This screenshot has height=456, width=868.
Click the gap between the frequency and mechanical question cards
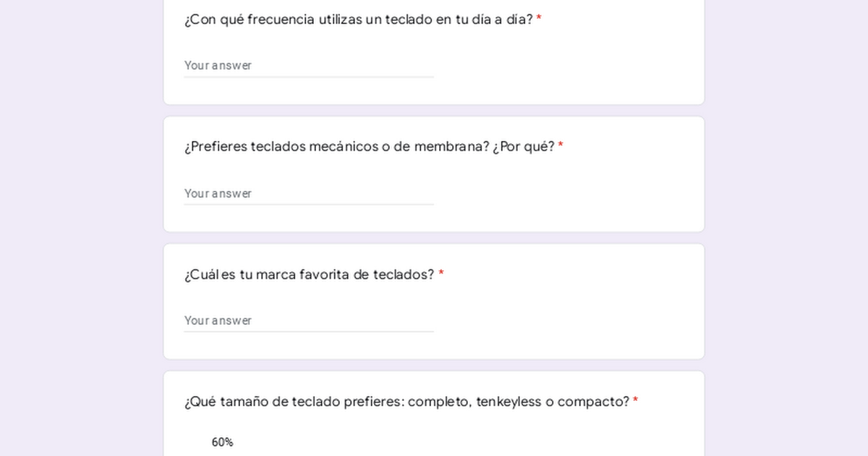pos(434,111)
